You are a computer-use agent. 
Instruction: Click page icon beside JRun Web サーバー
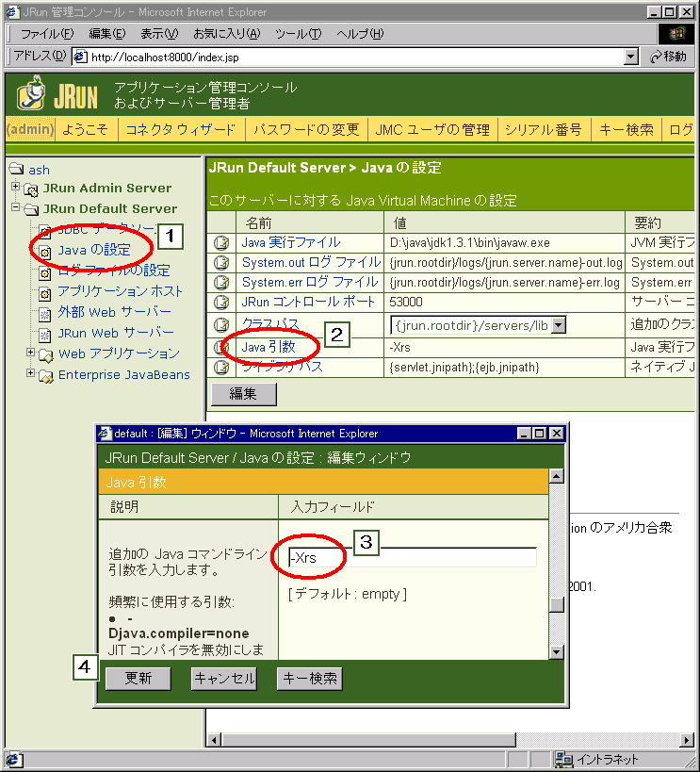[45, 336]
